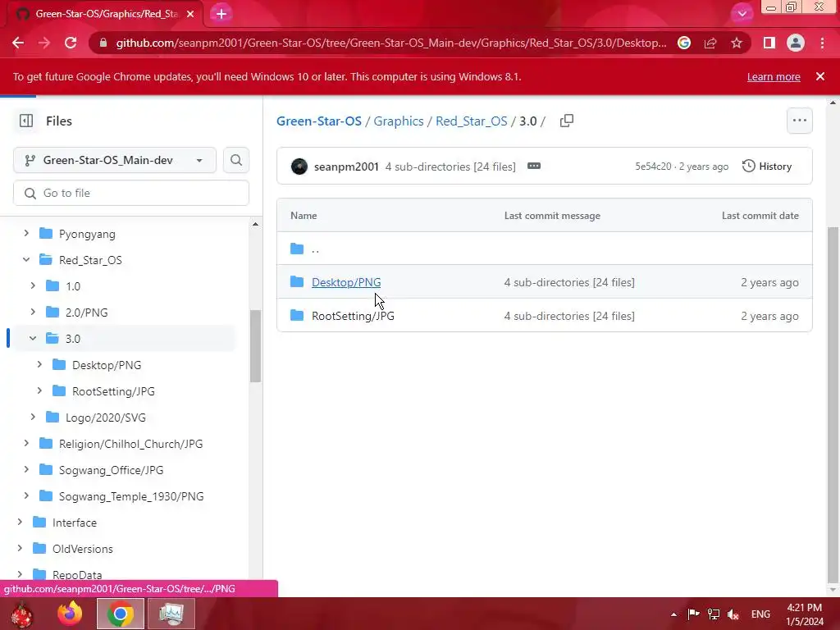This screenshot has width=840, height=630.
Task: Collapse the Files side panel icon
Action: (25, 121)
